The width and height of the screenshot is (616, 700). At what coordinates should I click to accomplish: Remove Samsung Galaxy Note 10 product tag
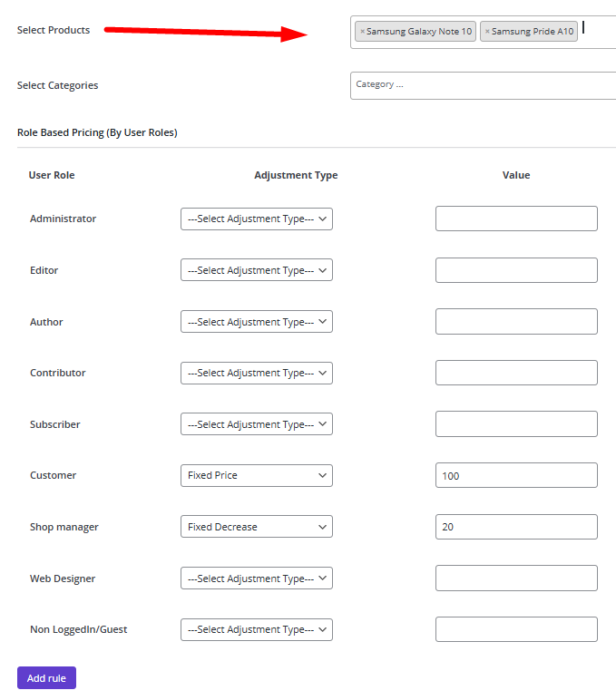click(x=362, y=31)
